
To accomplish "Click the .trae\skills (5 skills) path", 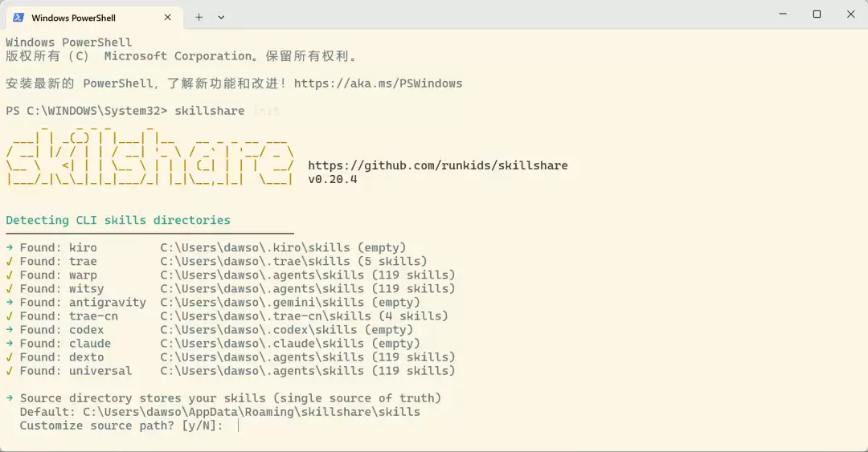I will pyautogui.click(x=294, y=261).
